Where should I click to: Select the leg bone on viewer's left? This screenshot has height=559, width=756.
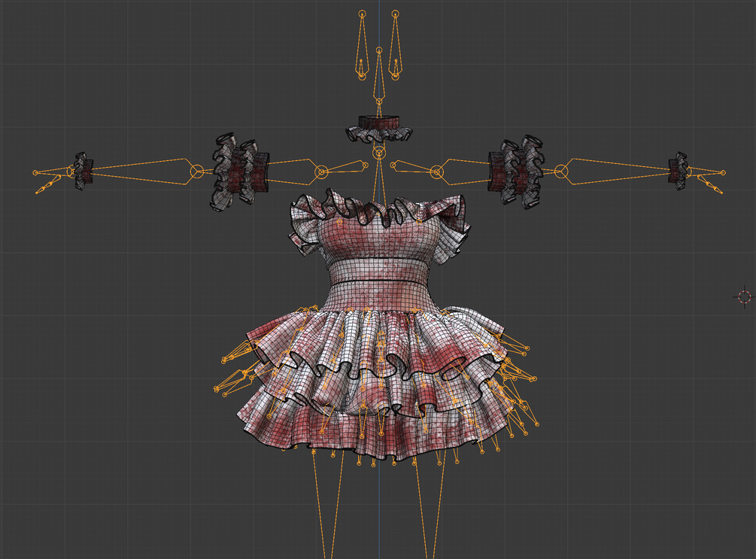(329, 504)
